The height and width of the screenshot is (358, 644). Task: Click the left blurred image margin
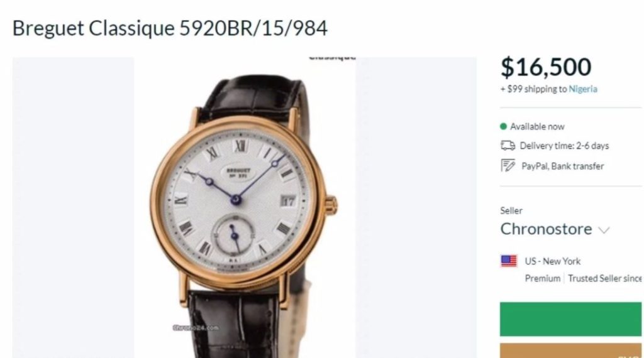tap(73, 207)
